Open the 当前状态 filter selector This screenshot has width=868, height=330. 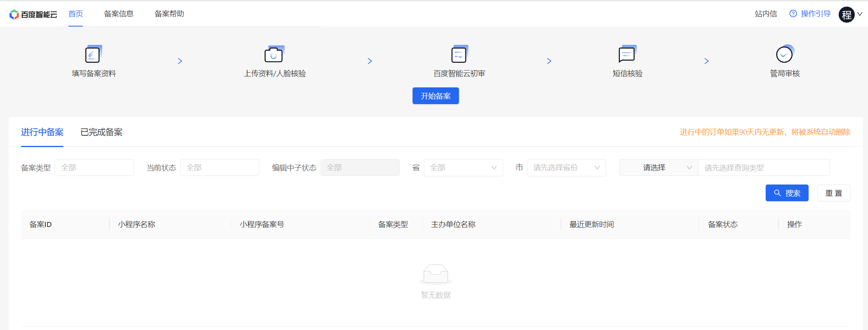click(220, 168)
